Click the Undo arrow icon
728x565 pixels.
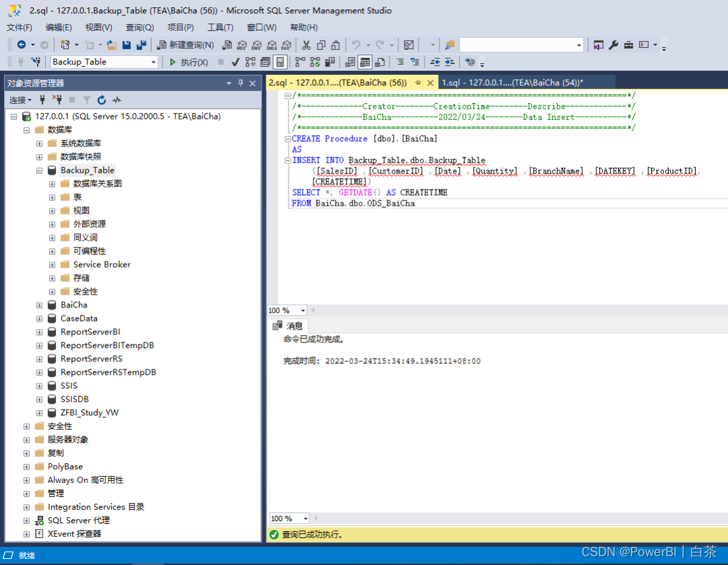coord(356,45)
